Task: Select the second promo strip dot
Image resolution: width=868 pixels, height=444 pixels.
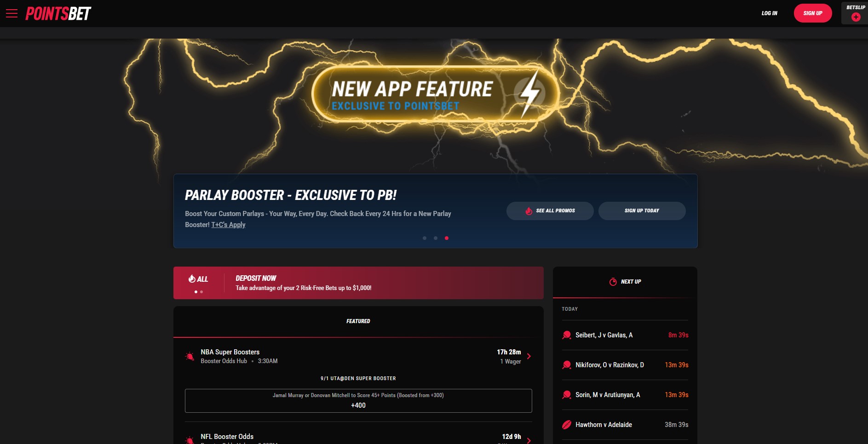Action: (x=201, y=292)
